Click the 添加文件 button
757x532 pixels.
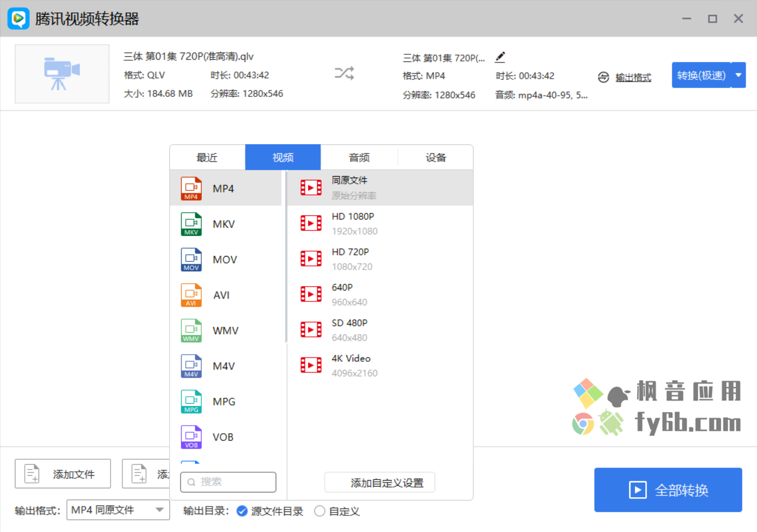point(63,473)
